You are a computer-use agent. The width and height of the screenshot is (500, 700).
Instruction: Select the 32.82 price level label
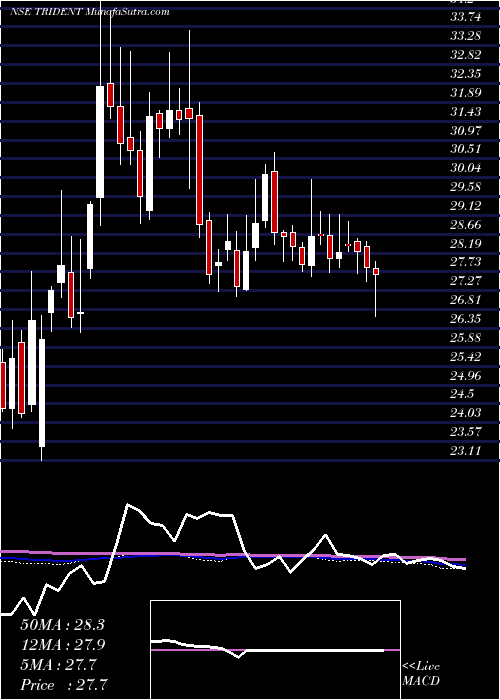[x=466, y=55]
